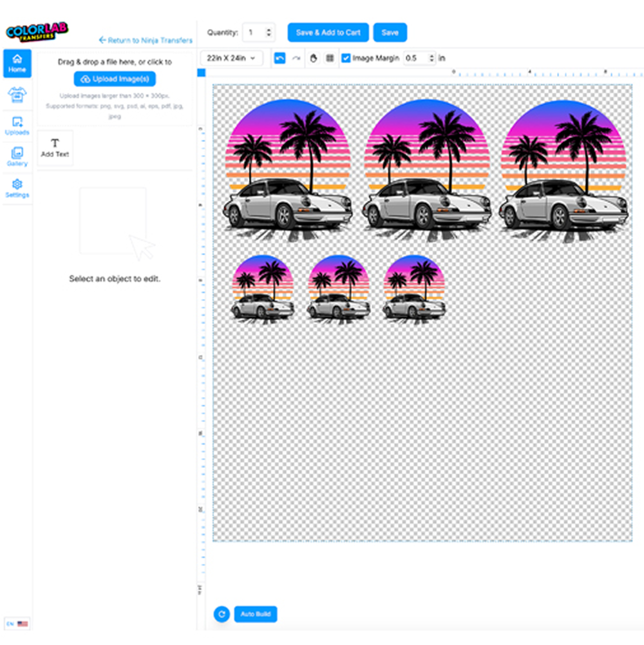Toggle the grid icon in the toolbar
Screen dimensions: 644x645
pyautogui.click(x=330, y=59)
